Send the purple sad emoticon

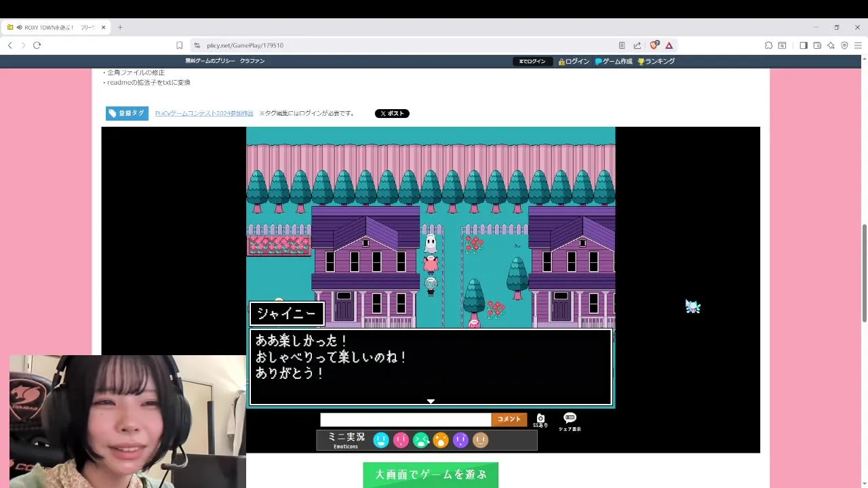460,440
